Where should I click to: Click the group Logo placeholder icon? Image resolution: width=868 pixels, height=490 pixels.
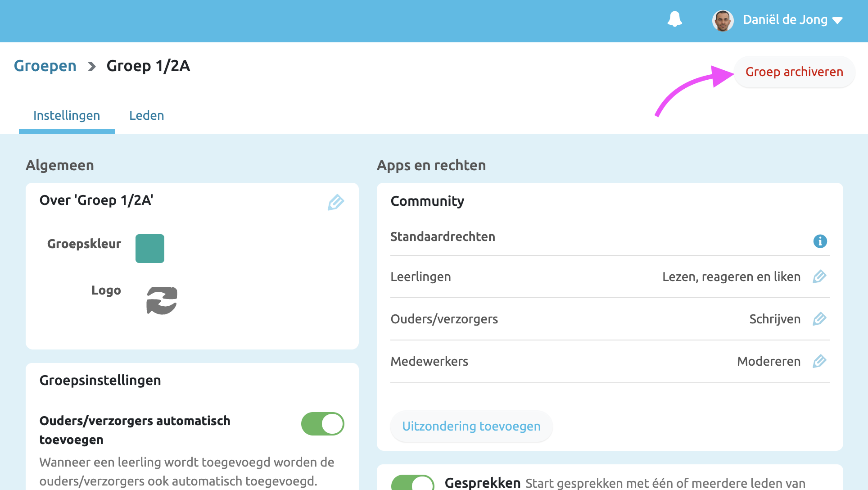pos(161,300)
